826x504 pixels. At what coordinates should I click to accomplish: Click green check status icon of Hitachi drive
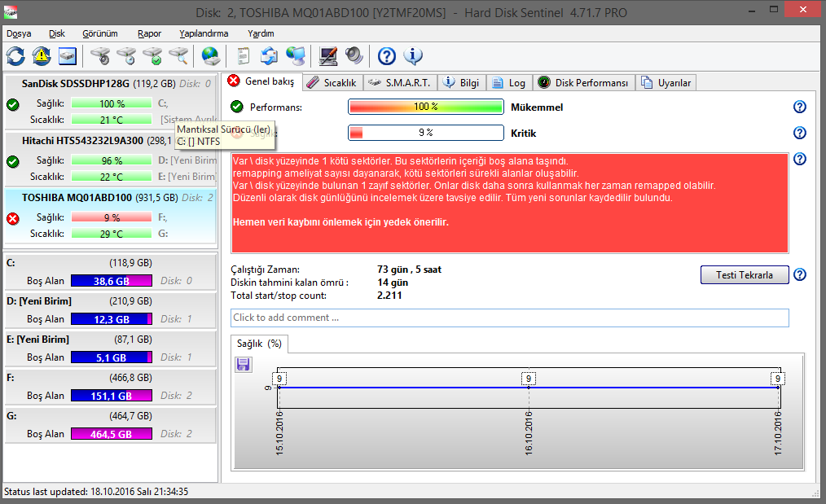(13, 161)
